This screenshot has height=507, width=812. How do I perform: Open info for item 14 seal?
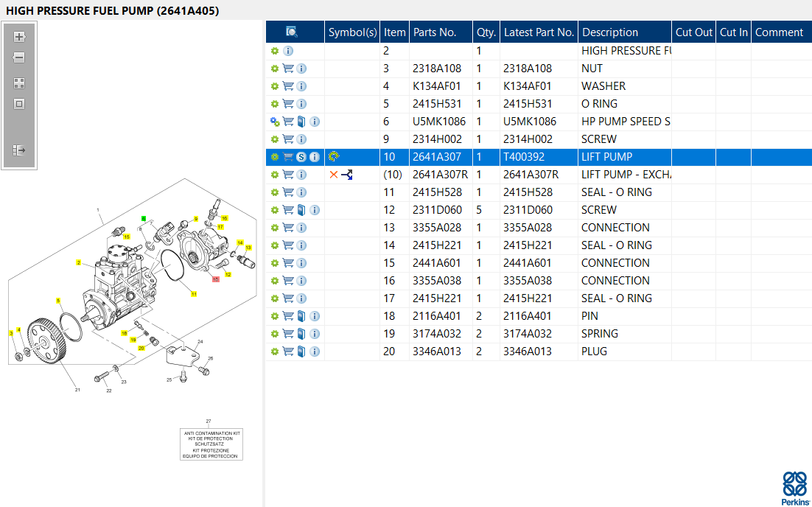(x=301, y=245)
